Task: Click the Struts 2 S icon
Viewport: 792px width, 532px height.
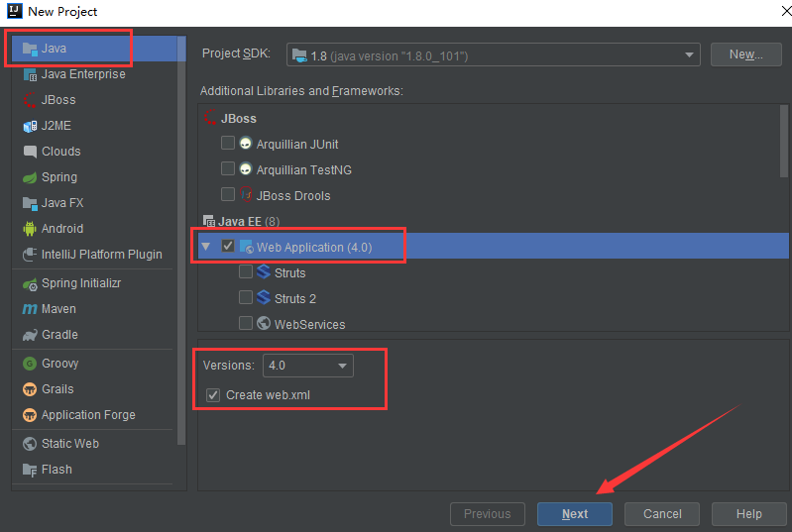Action: click(263, 297)
